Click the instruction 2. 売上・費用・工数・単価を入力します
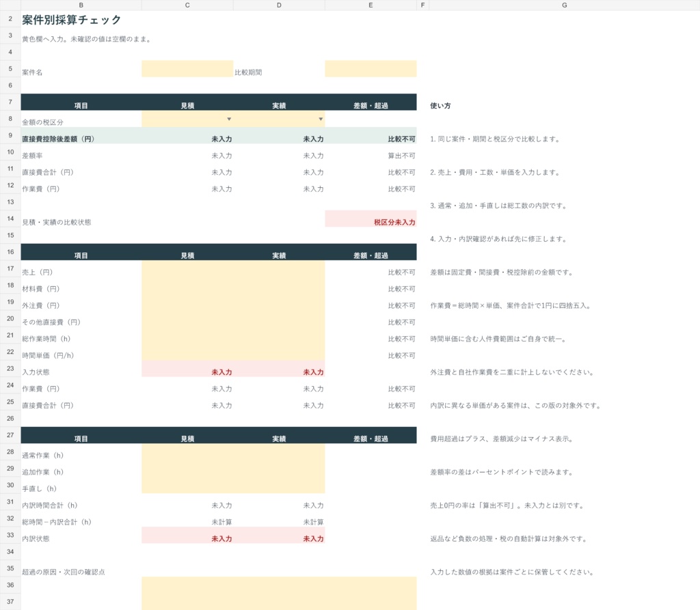 495,172
